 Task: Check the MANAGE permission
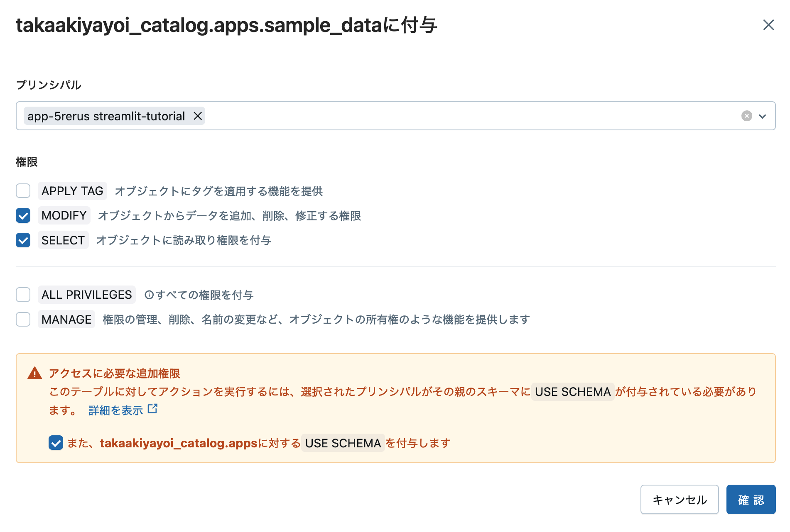tap(23, 319)
